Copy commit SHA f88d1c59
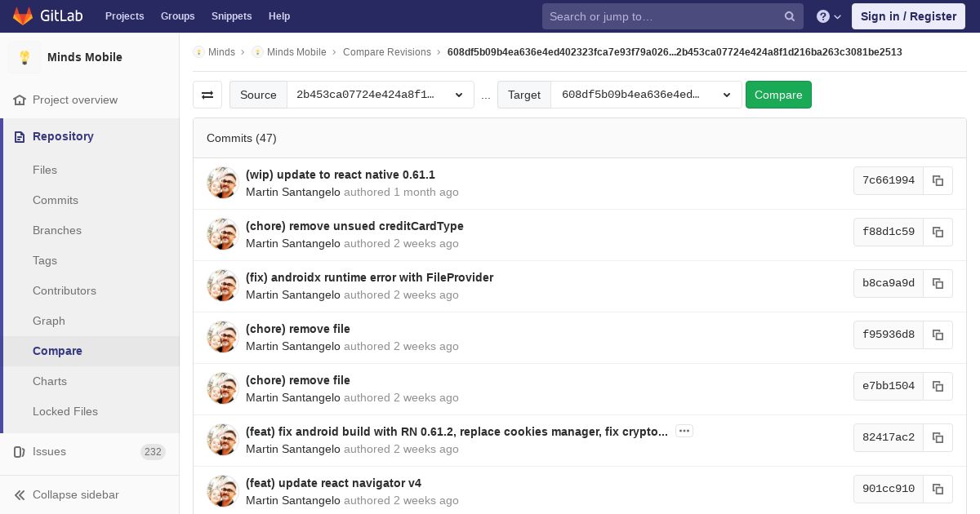Image resolution: width=980 pixels, height=514 pixels. point(938,232)
